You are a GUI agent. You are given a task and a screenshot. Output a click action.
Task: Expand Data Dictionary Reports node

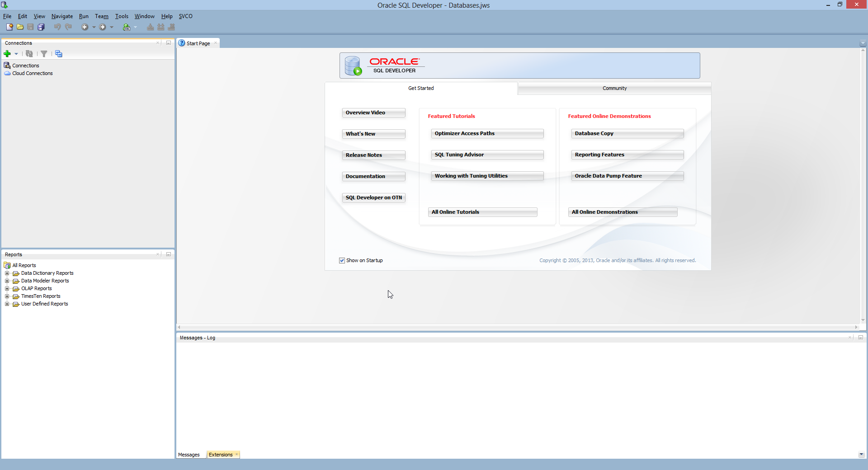[7, 273]
